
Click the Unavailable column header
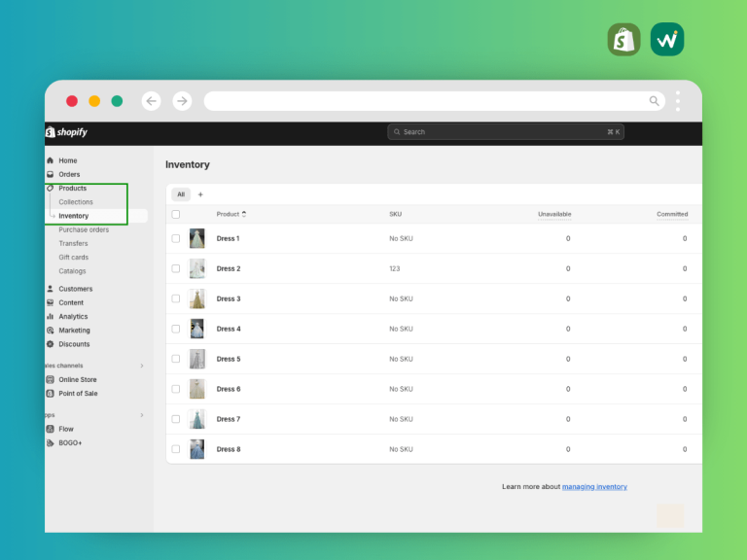pos(554,214)
